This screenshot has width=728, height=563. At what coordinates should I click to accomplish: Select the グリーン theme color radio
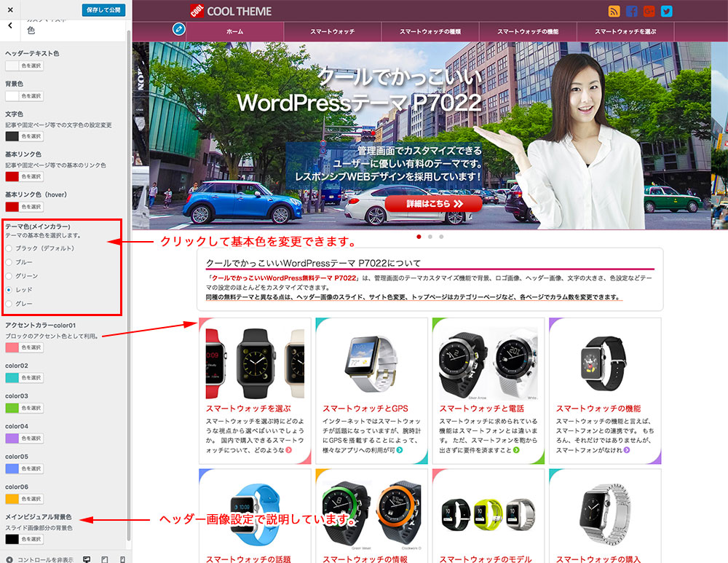9,276
